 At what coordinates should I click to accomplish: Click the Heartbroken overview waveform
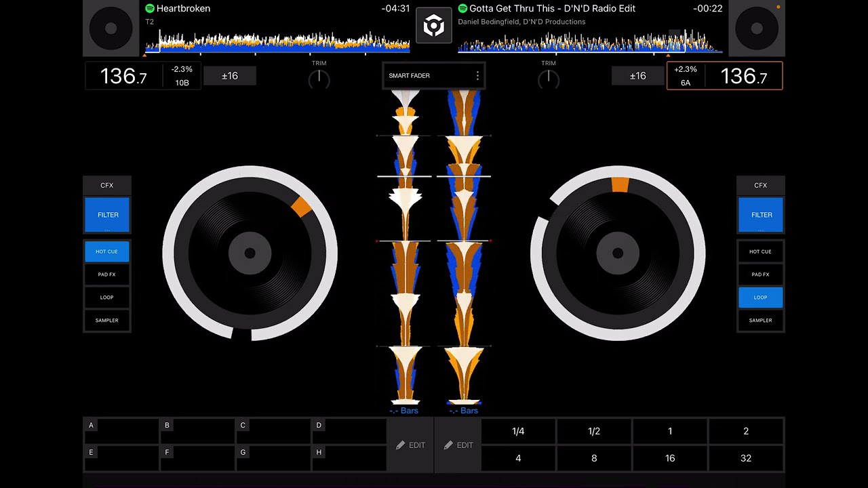tap(277, 42)
